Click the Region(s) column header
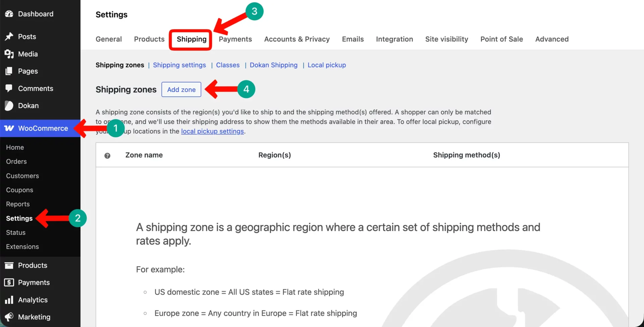This screenshot has width=644, height=327. 274,155
